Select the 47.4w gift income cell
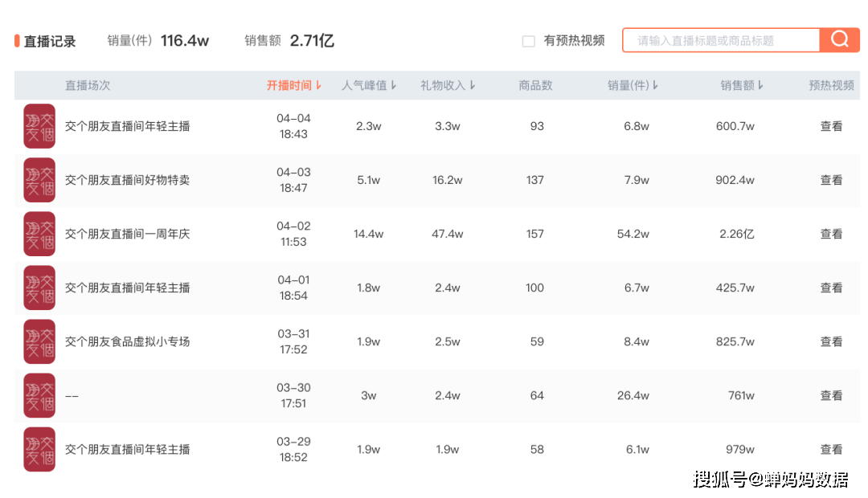 [x=448, y=234]
